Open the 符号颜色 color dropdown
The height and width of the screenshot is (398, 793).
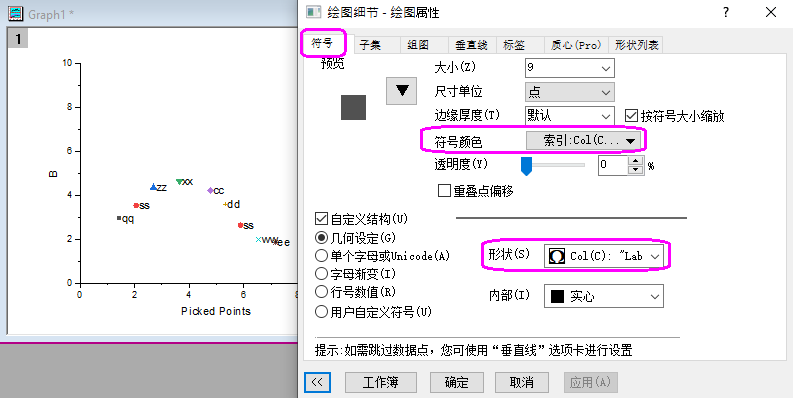pyautogui.click(x=584, y=141)
